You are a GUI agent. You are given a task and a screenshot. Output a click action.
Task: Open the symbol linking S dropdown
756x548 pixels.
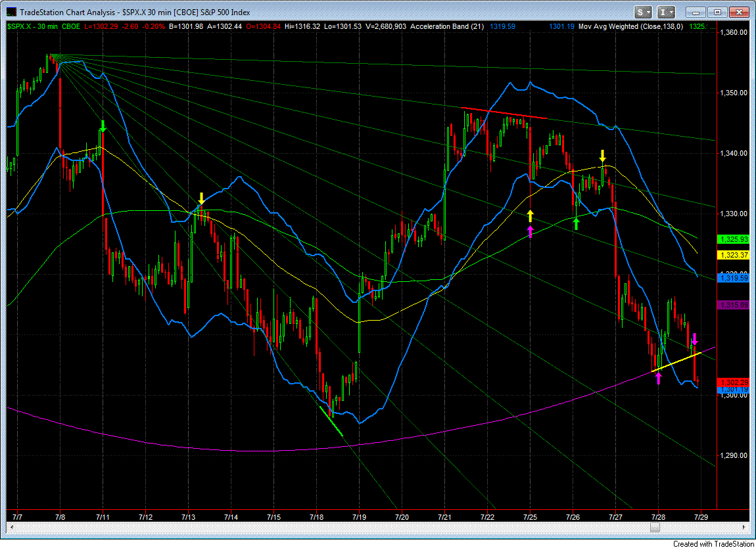coord(644,12)
